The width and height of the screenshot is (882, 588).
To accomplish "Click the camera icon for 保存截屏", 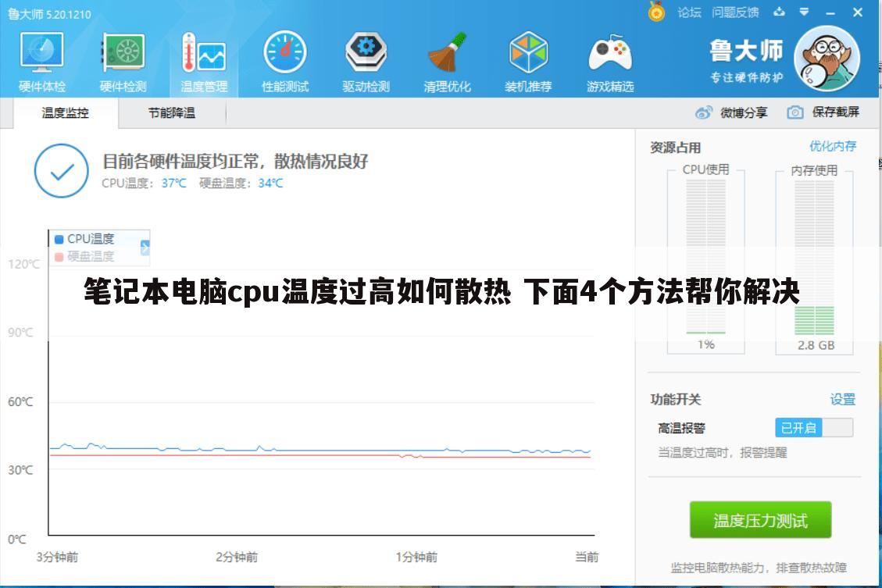I will click(795, 112).
